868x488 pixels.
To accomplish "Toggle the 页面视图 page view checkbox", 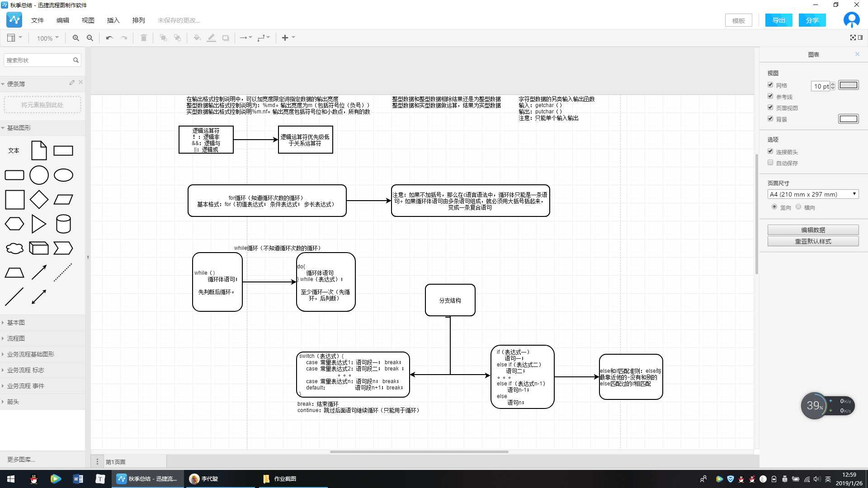I will (770, 107).
